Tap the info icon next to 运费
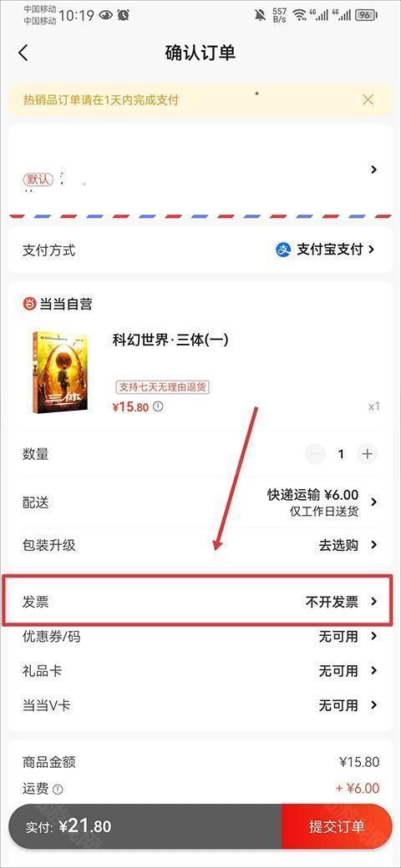The image size is (401, 868). pos(58,790)
